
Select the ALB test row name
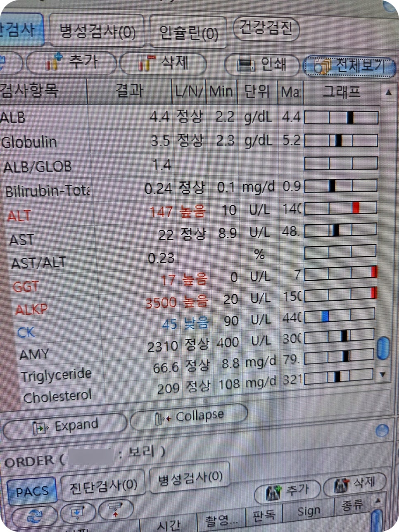(x=12, y=118)
